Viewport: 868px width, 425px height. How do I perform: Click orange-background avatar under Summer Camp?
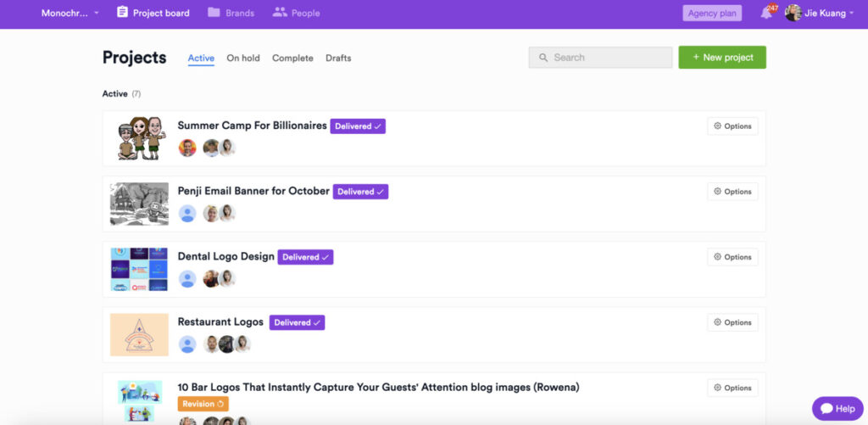(x=187, y=148)
